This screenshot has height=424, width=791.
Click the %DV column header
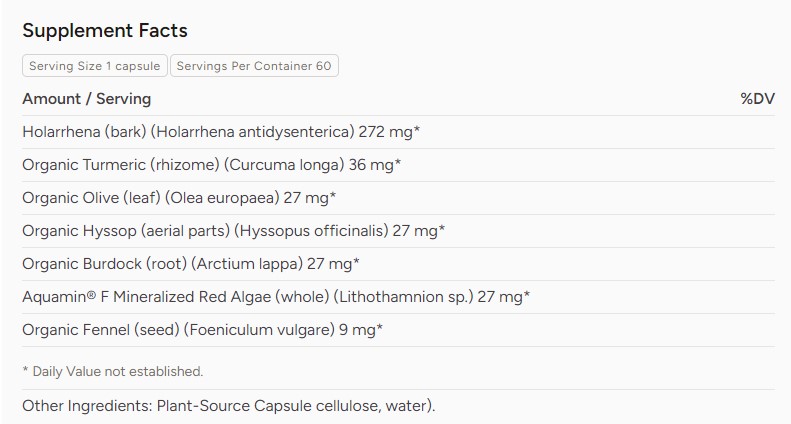(757, 99)
